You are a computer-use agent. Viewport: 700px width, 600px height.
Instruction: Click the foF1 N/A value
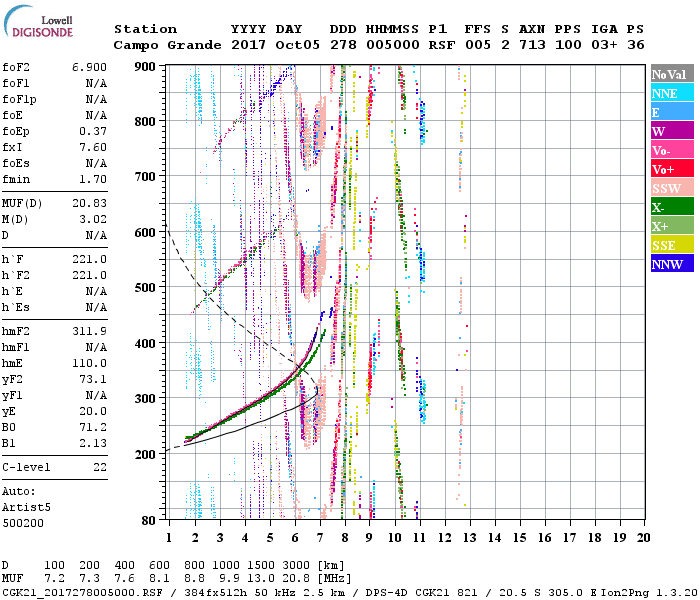(96, 83)
